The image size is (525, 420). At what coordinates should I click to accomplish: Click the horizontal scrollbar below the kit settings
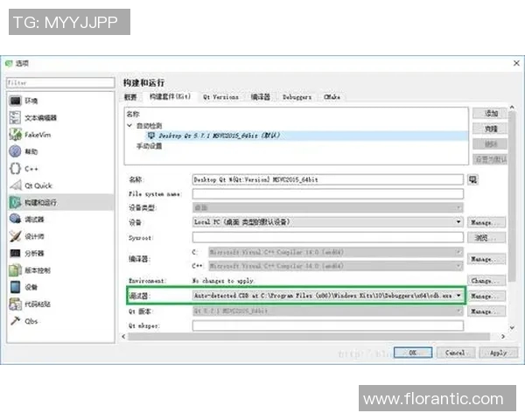pyautogui.click(x=309, y=337)
